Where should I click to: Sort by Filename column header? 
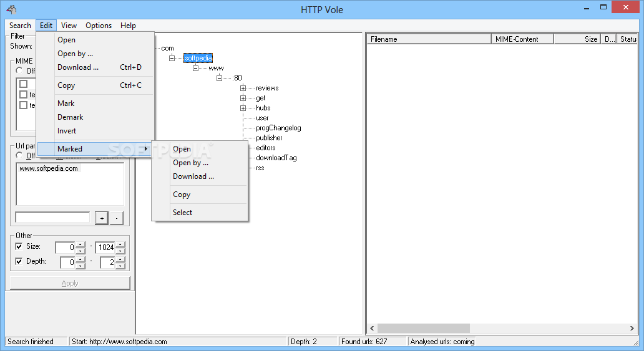pyautogui.click(x=429, y=39)
